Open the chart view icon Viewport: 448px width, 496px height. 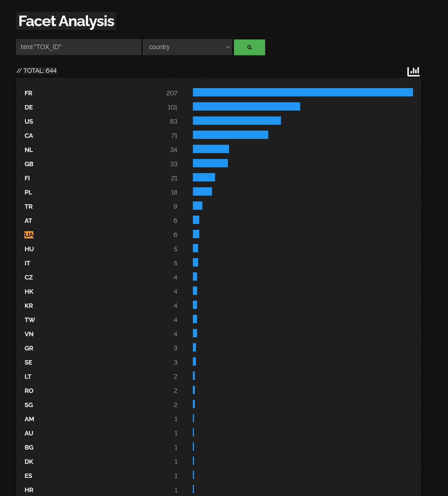click(x=413, y=72)
